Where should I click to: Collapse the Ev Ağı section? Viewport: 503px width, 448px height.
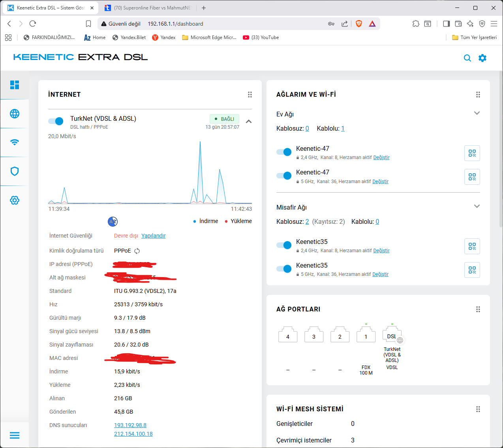[477, 113]
